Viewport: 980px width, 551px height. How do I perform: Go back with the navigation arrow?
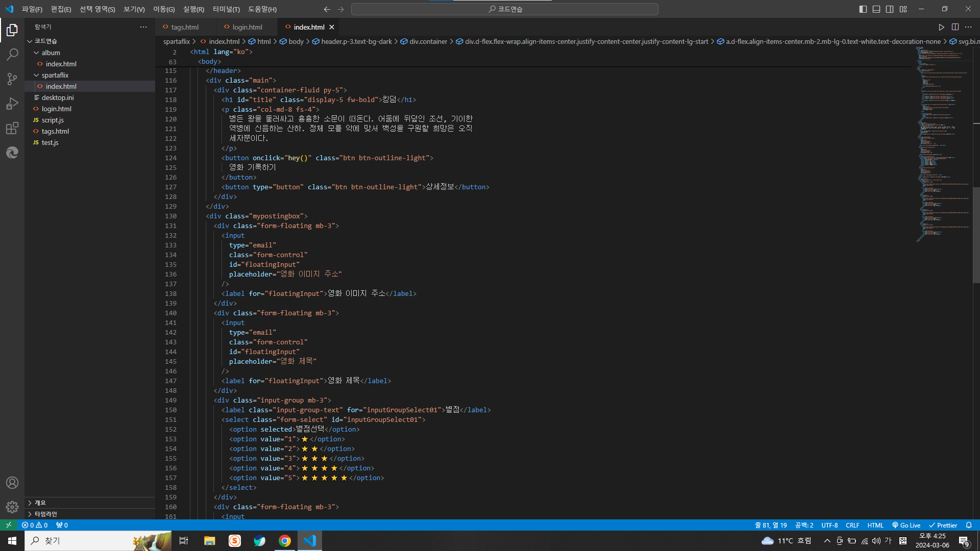click(327, 9)
